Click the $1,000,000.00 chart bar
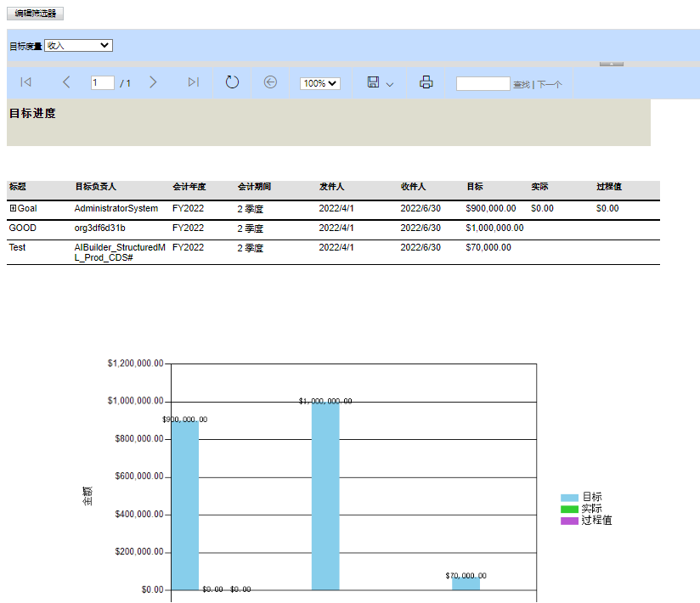This screenshot has width=700, height=603. tap(325, 496)
